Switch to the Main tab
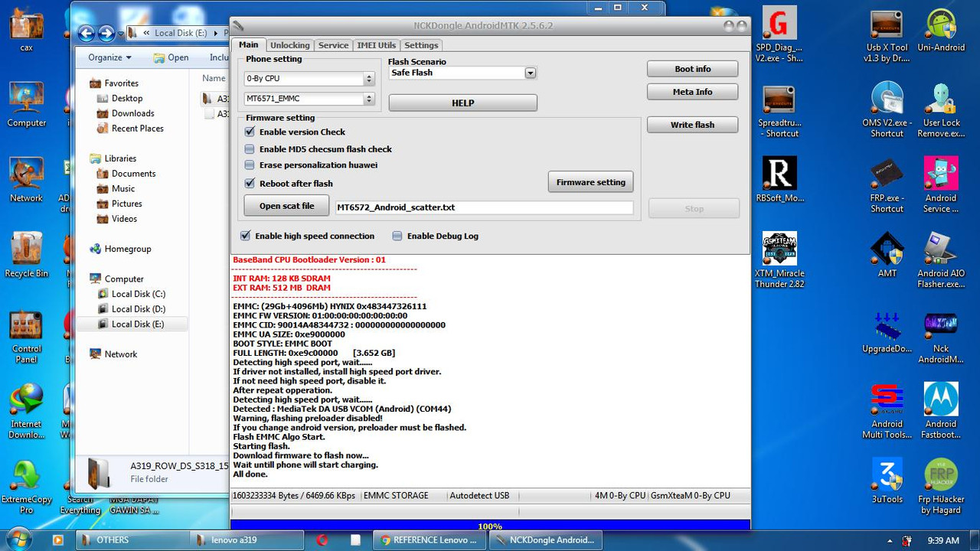 (248, 44)
